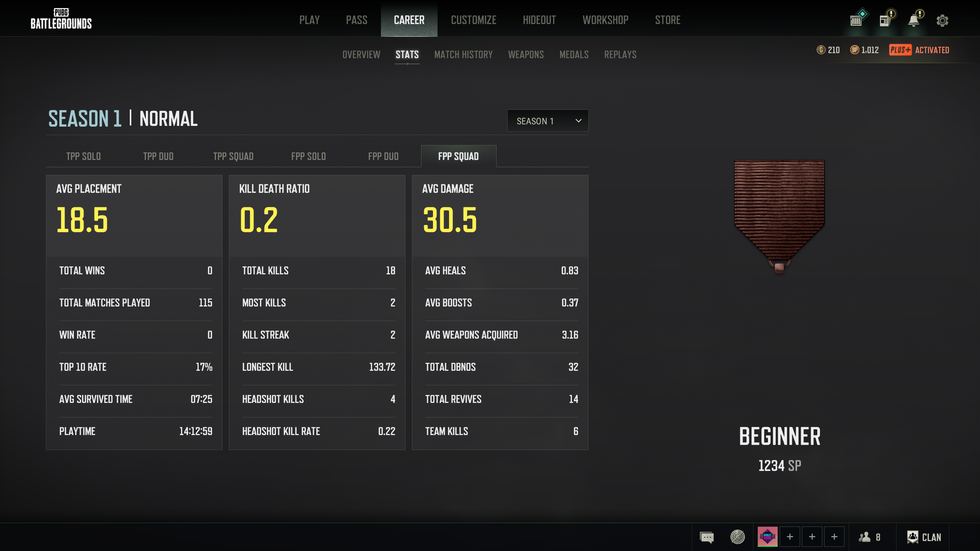Select the FPP Solo mode tab
The height and width of the screenshot is (551, 980).
[309, 156]
